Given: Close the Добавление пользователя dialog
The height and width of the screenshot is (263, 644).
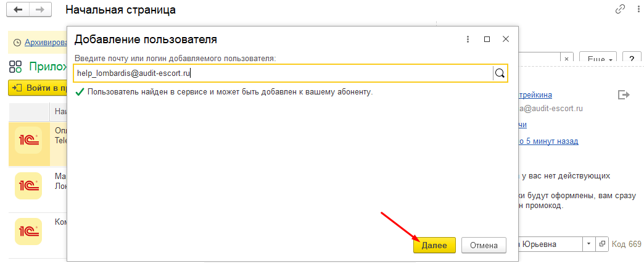Looking at the screenshot, I should 506,39.
